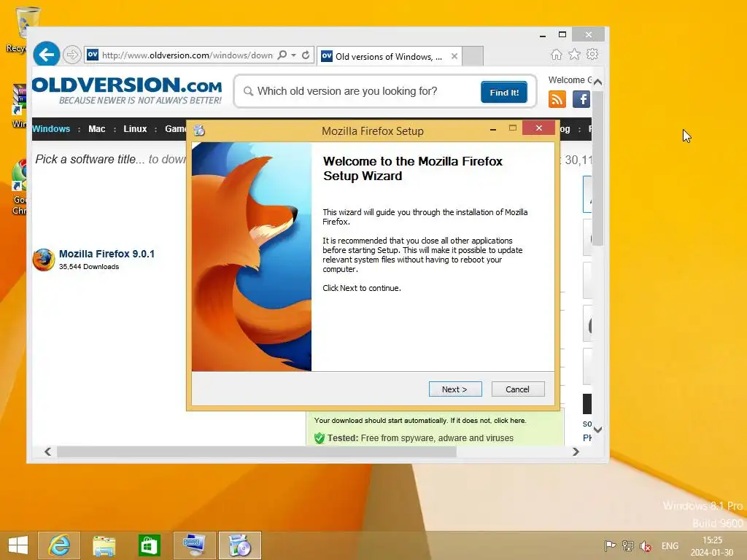Click the green Tested shield icon

(320, 437)
